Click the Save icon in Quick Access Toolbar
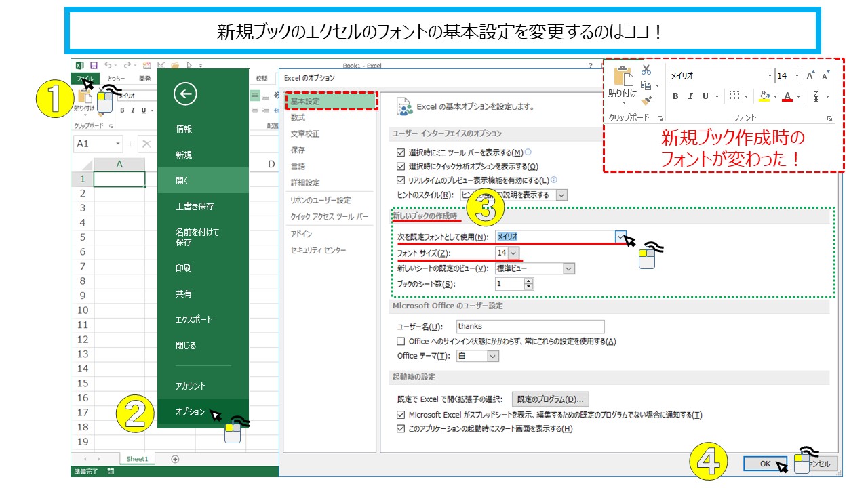The image size is (868, 488). tap(92, 66)
